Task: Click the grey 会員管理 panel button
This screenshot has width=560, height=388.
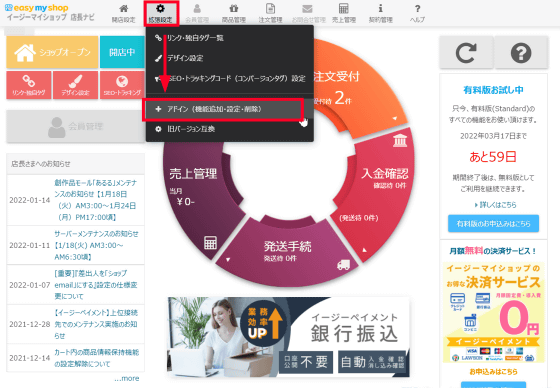Action: coord(75,126)
